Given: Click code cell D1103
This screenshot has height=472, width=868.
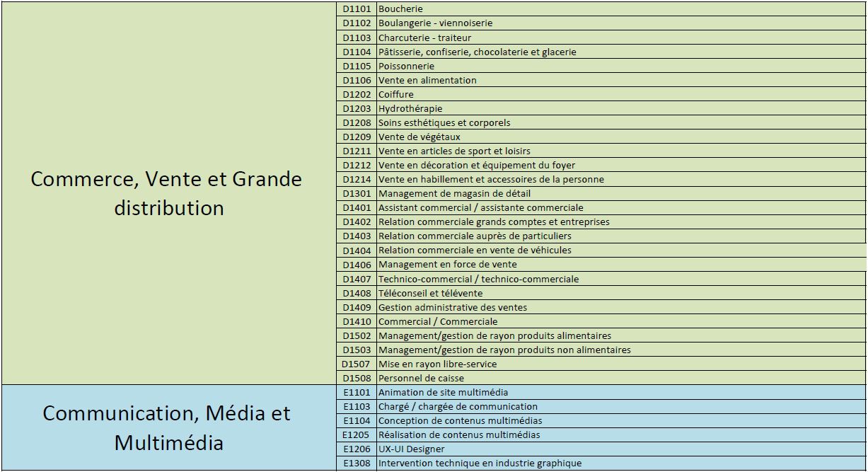Looking at the screenshot, I should click(x=357, y=38).
